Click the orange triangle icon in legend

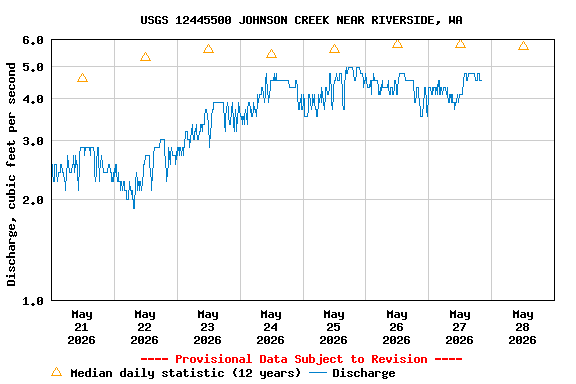tap(57, 372)
